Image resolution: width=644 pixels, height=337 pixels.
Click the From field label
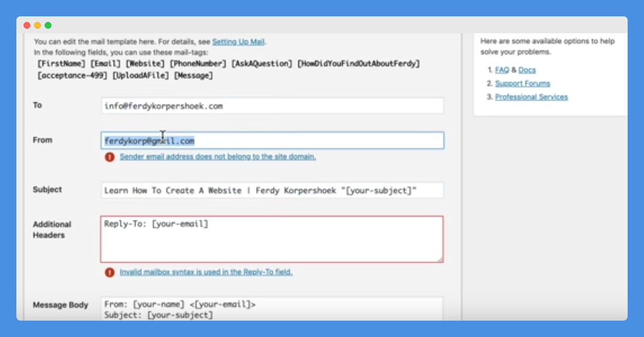(43, 140)
